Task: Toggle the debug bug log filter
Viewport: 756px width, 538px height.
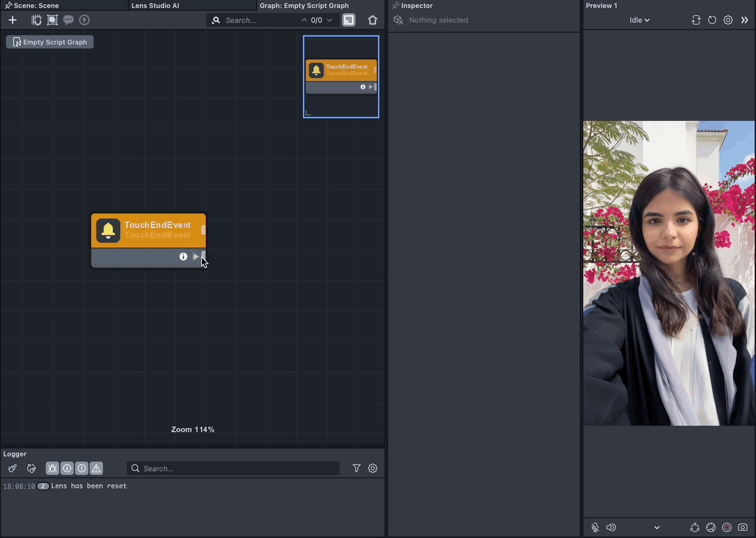Action: coord(52,468)
